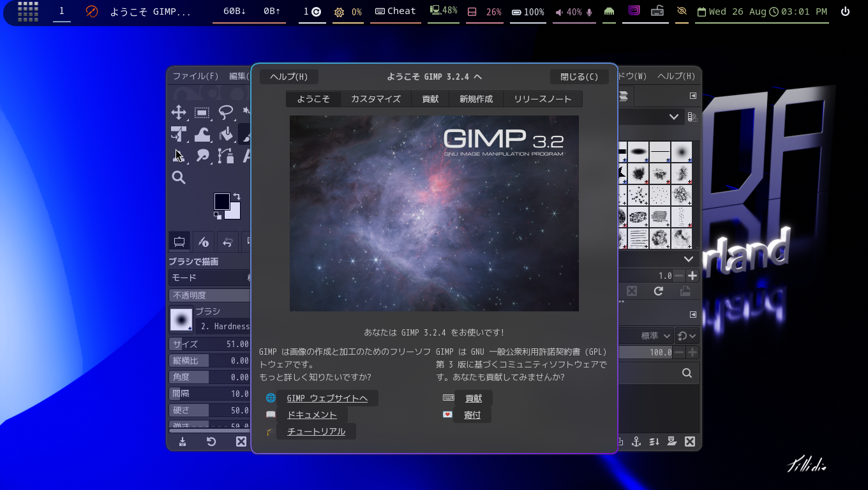
Task: Select the 貢献 tab
Action: (430, 99)
